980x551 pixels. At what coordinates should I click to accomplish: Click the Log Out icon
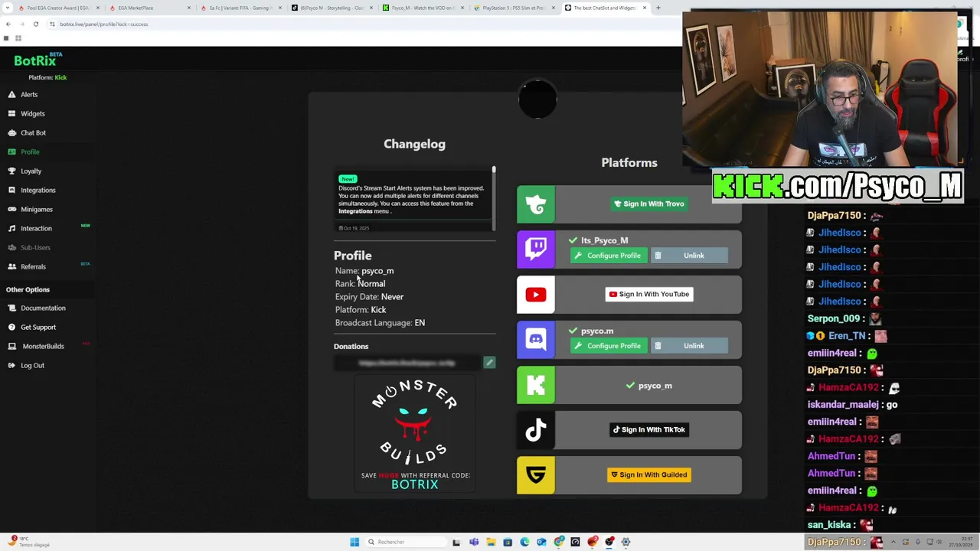pyautogui.click(x=12, y=365)
